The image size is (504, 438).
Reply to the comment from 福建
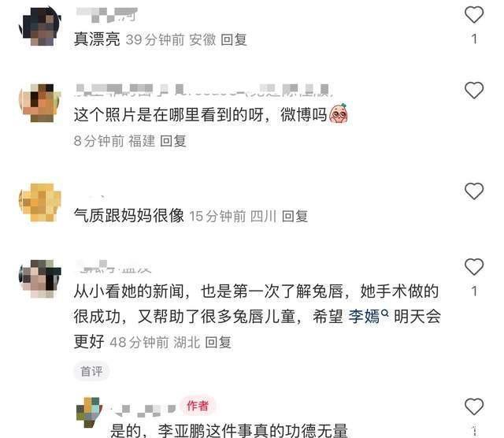[173, 141]
